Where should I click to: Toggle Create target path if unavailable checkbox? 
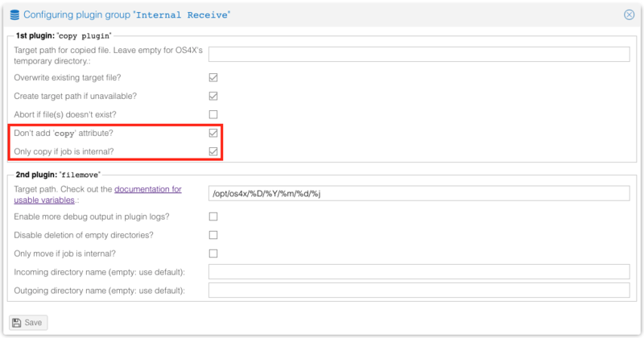click(213, 96)
